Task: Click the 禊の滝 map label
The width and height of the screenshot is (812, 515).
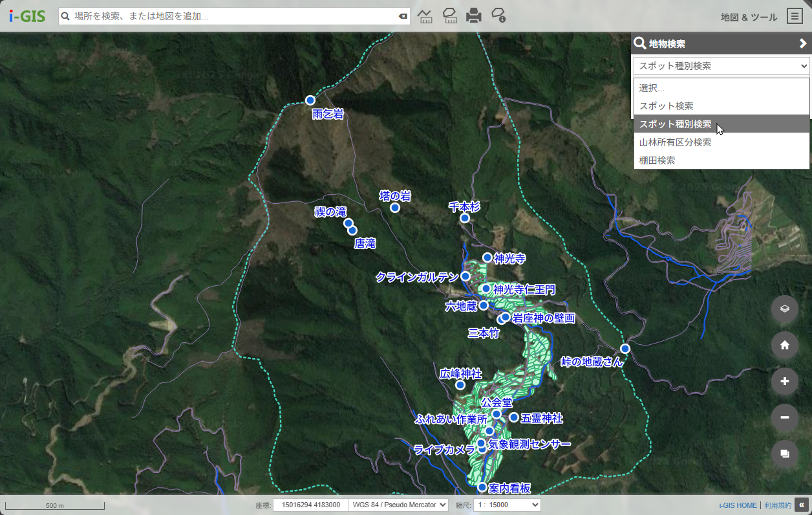Action: coord(331,212)
